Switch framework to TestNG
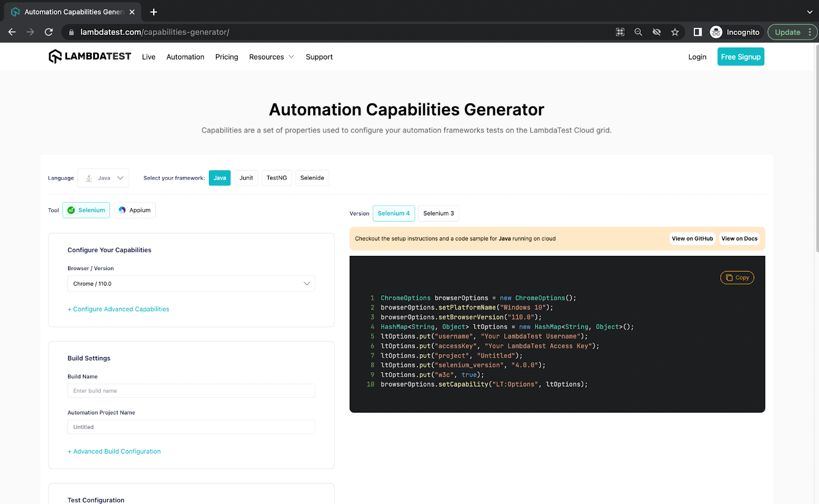 click(x=276, y=178)
